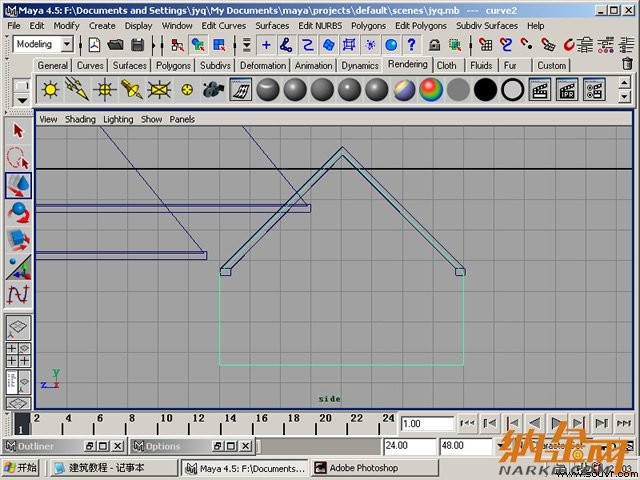This screenshot has height=480, width=640.
Task: Switch to the Curves shelf tab
Action: 90,66
